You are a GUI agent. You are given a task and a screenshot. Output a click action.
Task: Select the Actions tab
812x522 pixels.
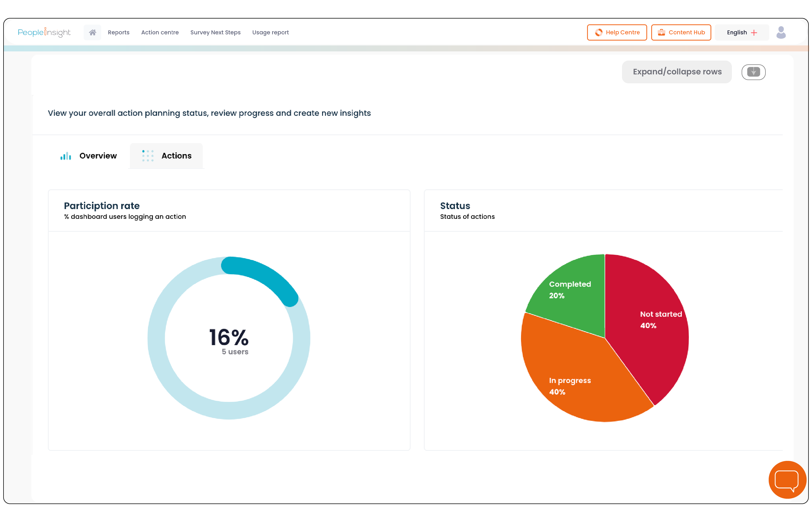[166, 156]
